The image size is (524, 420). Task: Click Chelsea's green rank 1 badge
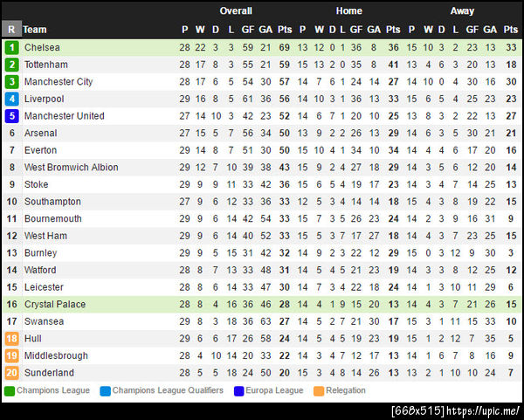(11, 47)
